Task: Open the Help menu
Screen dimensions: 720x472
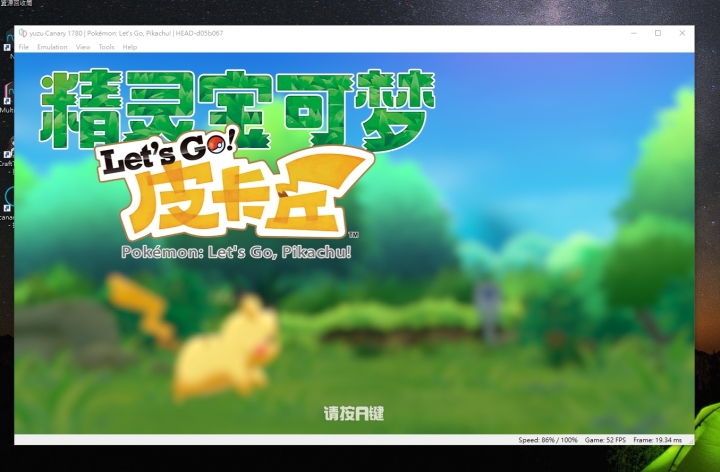Action: pyautogui.click(x=130, y=47)
